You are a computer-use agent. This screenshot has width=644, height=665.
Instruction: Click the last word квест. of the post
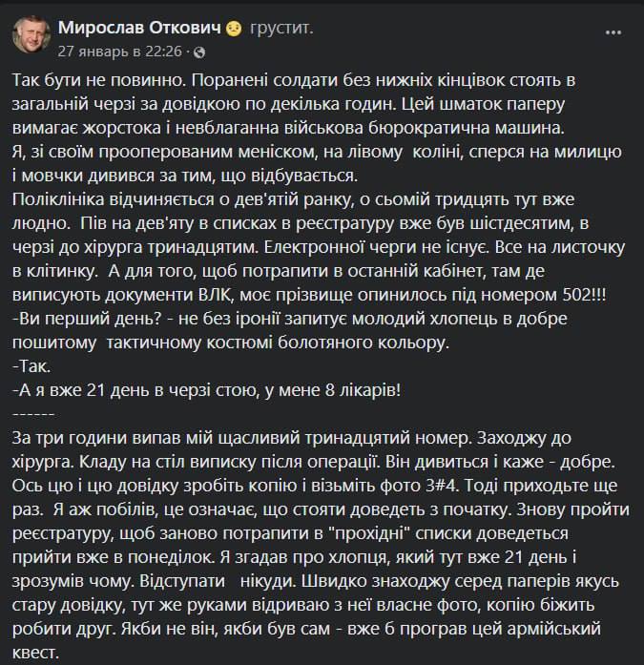pyautogui.click(x=38, y=654)
